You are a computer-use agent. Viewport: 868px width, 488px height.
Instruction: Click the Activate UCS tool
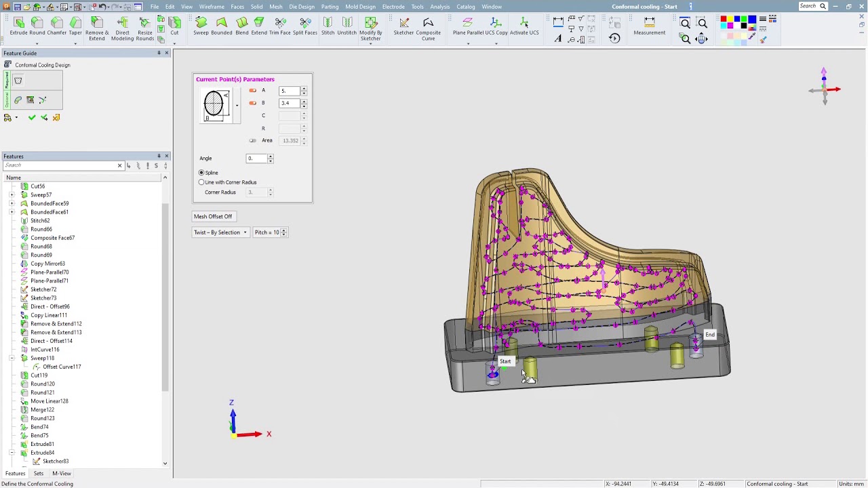[524, 26]
